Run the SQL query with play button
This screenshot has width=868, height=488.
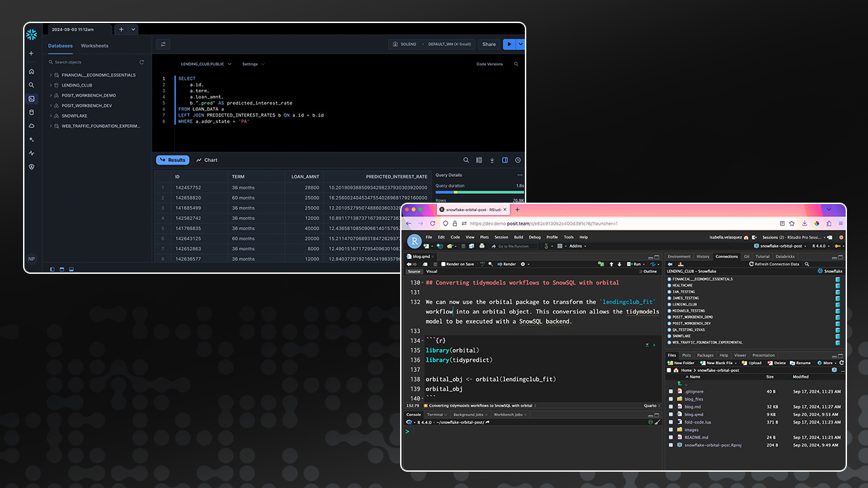coord(509,44)
